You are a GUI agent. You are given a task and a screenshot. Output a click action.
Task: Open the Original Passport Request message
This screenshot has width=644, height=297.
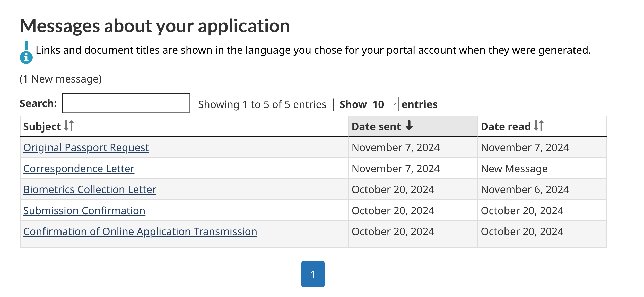(x=86, y=147)
